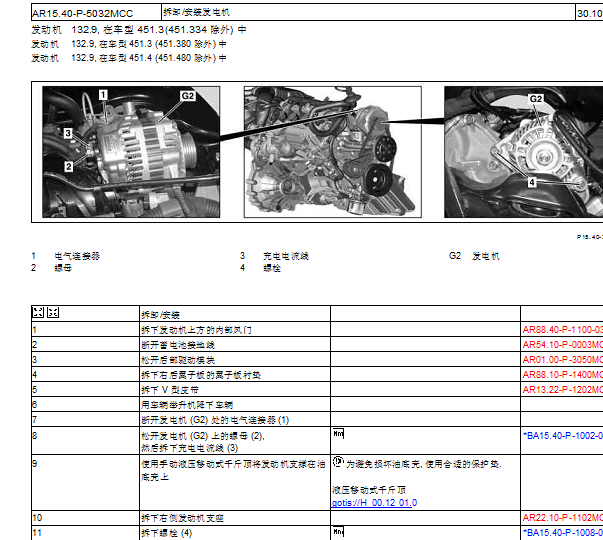This screenshot has height=540, width=603.
Task: Open the AR01.00-P-3050 reference link
Action: (x=563, y=360)
